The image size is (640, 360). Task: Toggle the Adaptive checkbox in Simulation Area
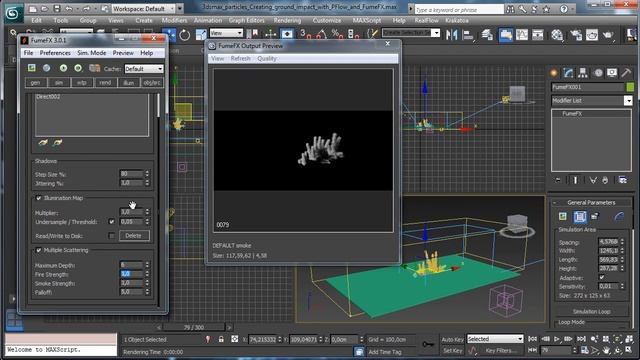click(602, 278)
